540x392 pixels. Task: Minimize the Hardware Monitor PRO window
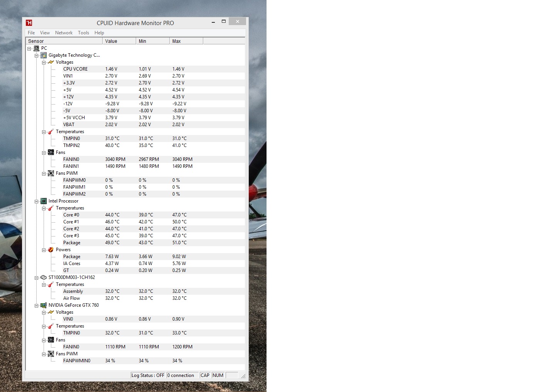[213, 22]
